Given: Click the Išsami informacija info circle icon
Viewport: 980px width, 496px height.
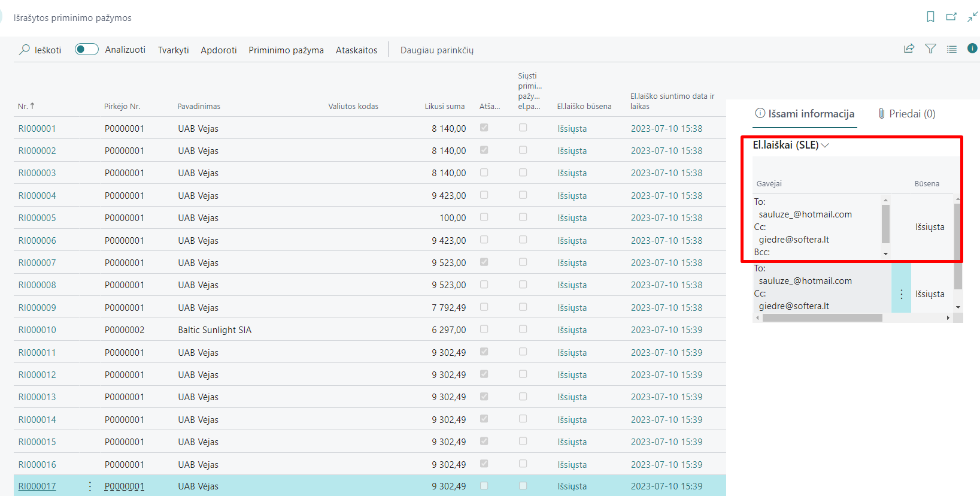Looking at the screenshot, I should [760, 113].
